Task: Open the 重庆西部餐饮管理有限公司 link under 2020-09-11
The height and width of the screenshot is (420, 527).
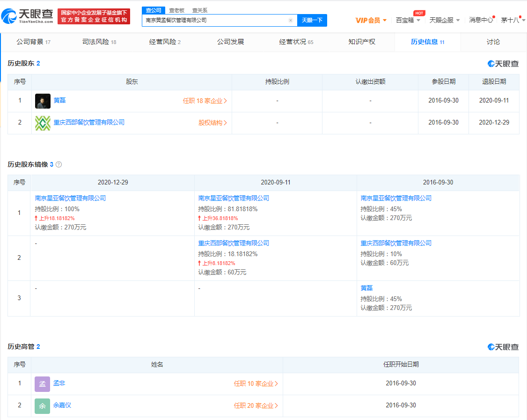Action: [234, 243]
